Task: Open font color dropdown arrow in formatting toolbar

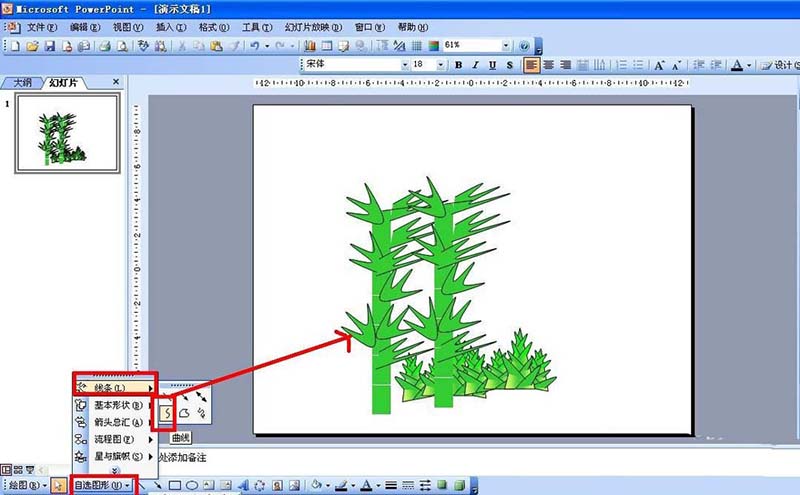Action: [749, 65]
